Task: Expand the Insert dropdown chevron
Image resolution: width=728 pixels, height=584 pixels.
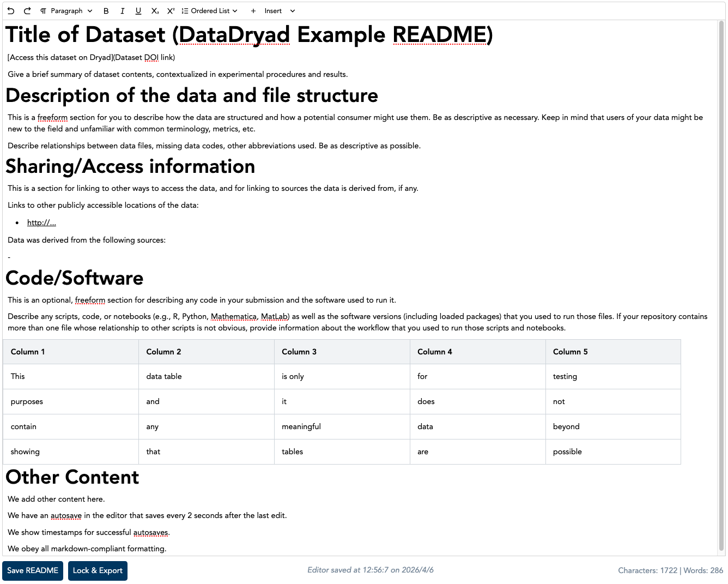Action: point(293,11)
